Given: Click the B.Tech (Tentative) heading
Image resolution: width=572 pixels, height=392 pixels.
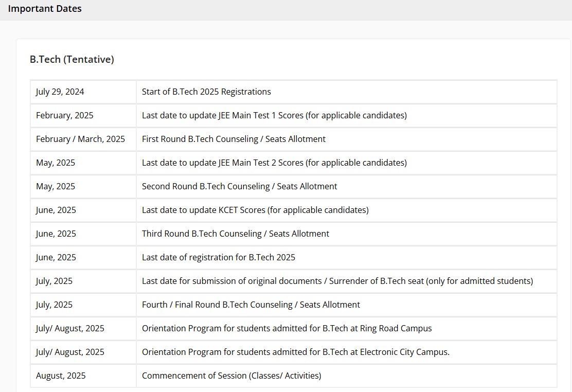Looking at the screenshot, I should pos(72,60).
